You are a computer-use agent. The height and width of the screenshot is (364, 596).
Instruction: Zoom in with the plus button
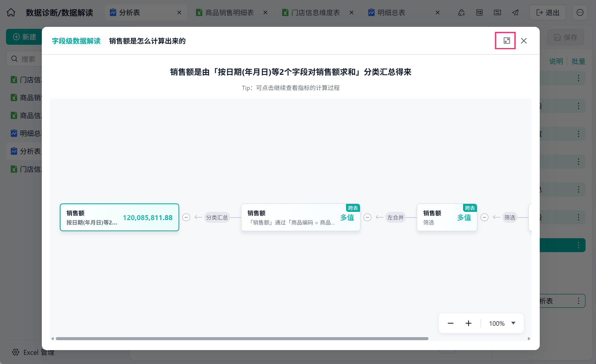coord(468,323)
